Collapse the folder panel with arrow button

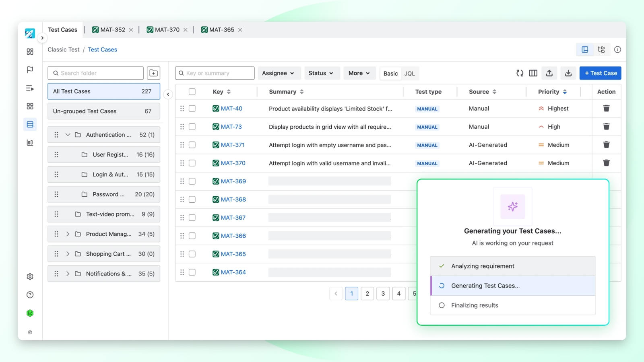pyautogui.click(x=168, y=94)
